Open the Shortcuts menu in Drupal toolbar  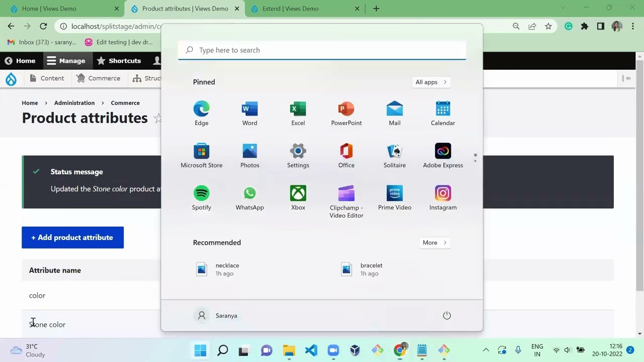point(119,60)
